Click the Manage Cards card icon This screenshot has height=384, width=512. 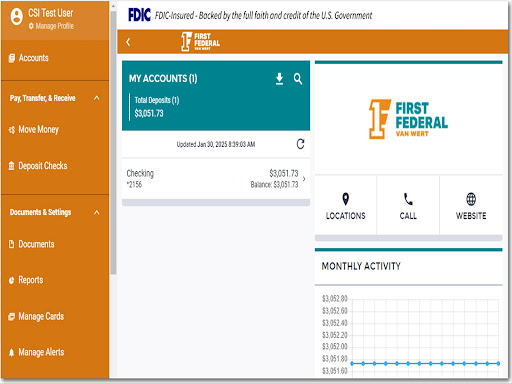pyautogui.click(x=11, y=316)
